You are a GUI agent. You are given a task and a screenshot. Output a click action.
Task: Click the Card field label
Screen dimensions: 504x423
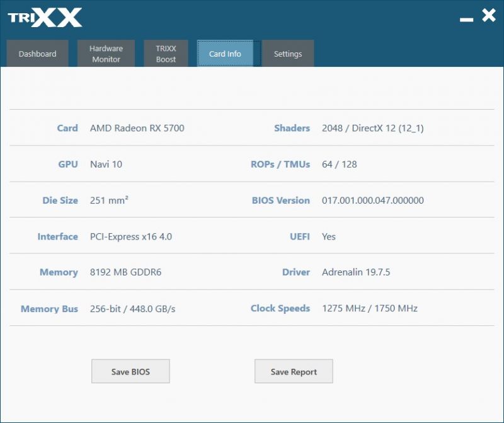click(67, 128)
